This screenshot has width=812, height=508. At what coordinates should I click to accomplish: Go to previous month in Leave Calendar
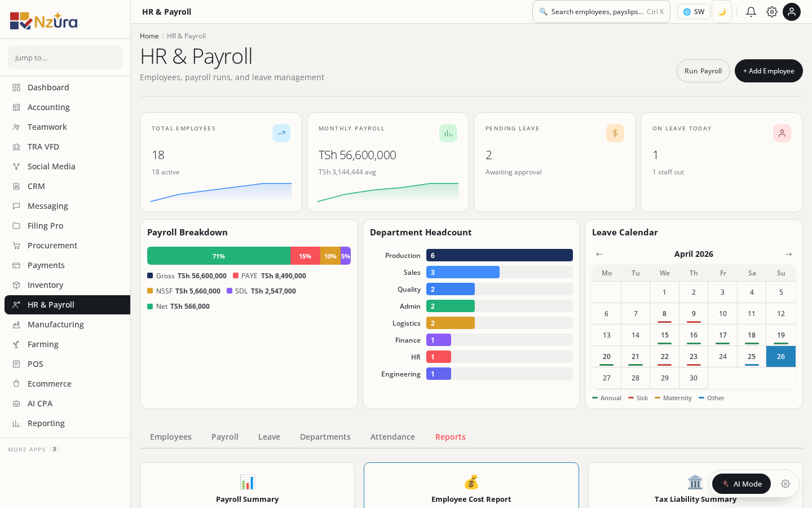pos(599,254)
